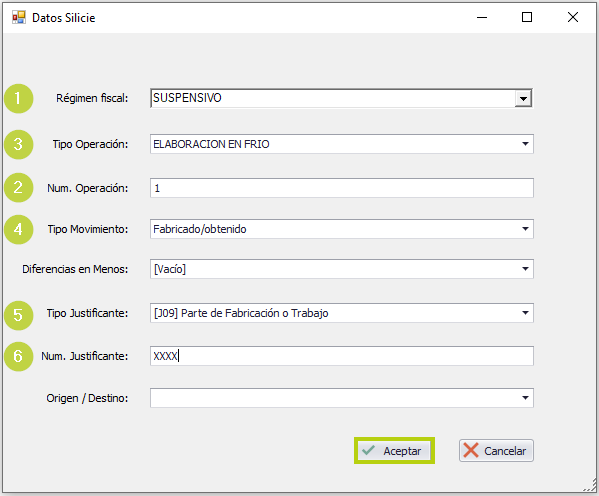Open the Tipo Movimiento dropdown list
The image size is (599, 496).
click(525, 229)
